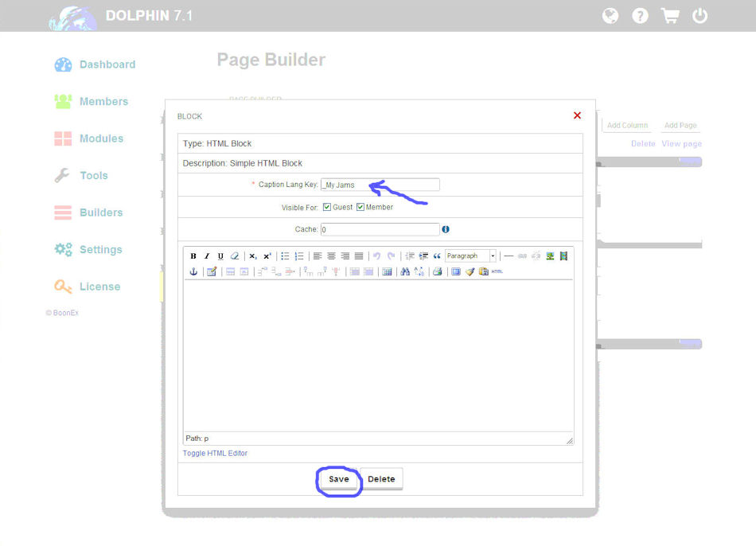
Task: Center align text in the editor
Action: pos(331,256)
